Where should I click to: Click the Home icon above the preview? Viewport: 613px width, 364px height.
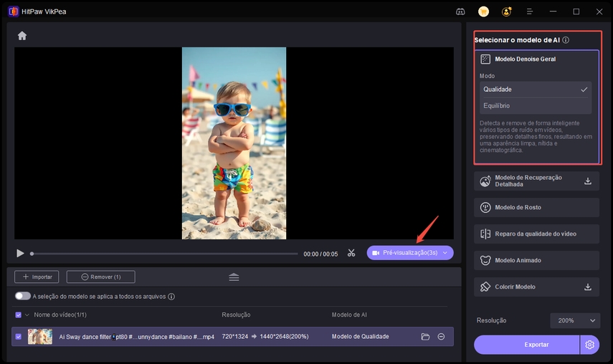(x=22, y=36)
